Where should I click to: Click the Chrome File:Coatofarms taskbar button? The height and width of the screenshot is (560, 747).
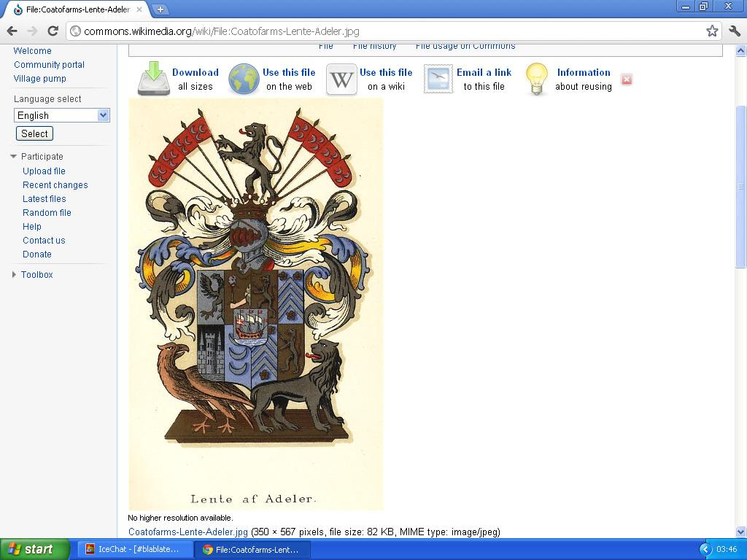tap(252, 549)
